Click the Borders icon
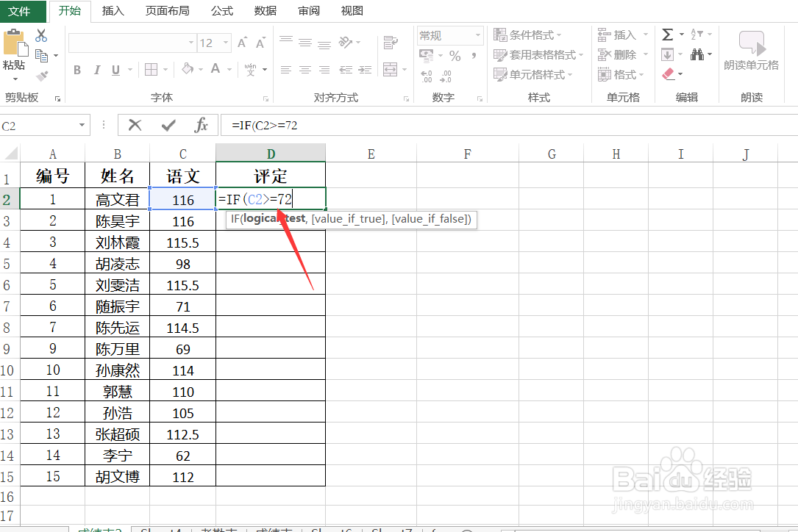798x532 pixels. [152, 69]
